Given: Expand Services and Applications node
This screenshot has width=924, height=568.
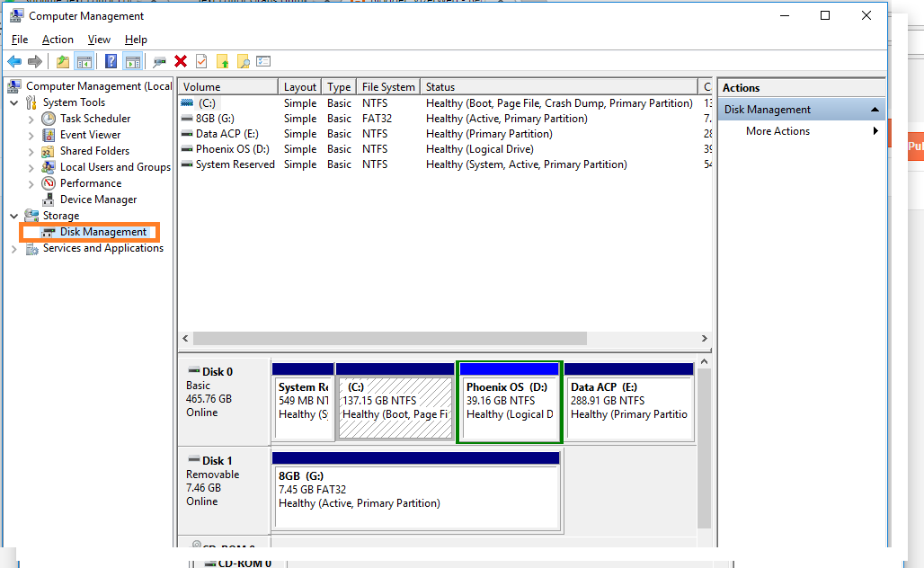Looking at the screenshot, I should (14, 249).
